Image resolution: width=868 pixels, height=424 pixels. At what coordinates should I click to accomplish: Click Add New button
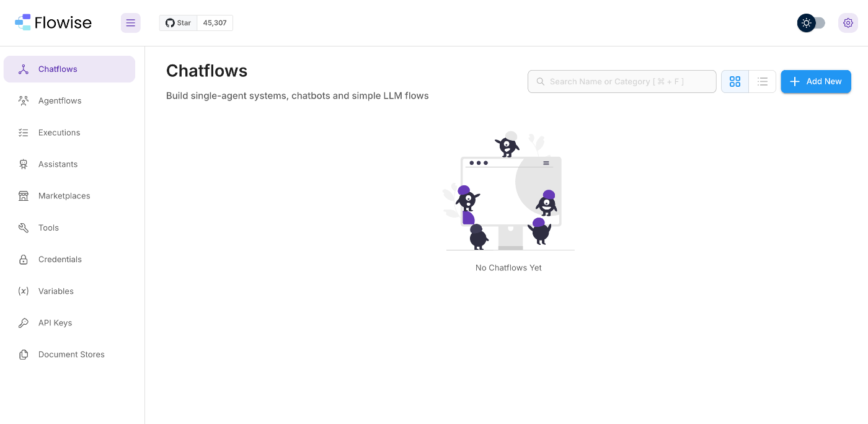coord(816,81)
